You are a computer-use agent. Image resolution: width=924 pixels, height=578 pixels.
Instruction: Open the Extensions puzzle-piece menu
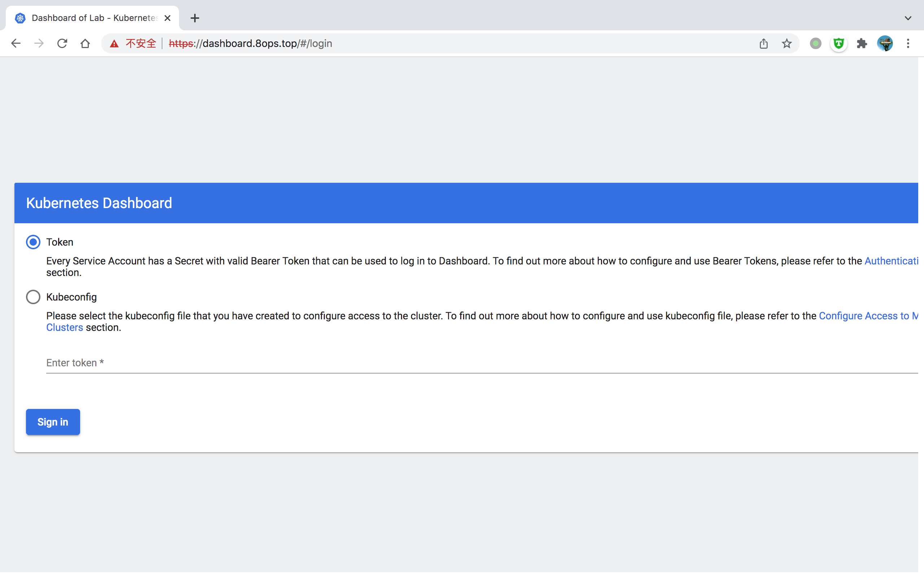[x=862, y=44]
